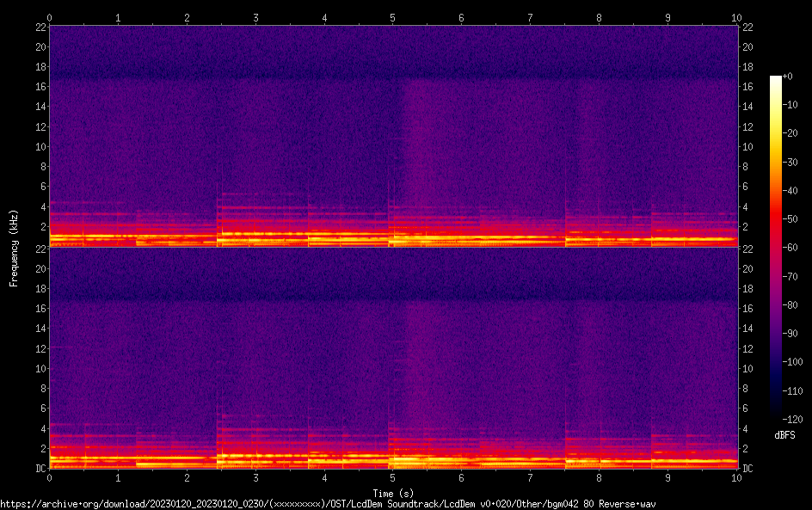Screen dimensions: 812x510
Task: Click the top of the white end of the color bar
Action: coord(776,77)
